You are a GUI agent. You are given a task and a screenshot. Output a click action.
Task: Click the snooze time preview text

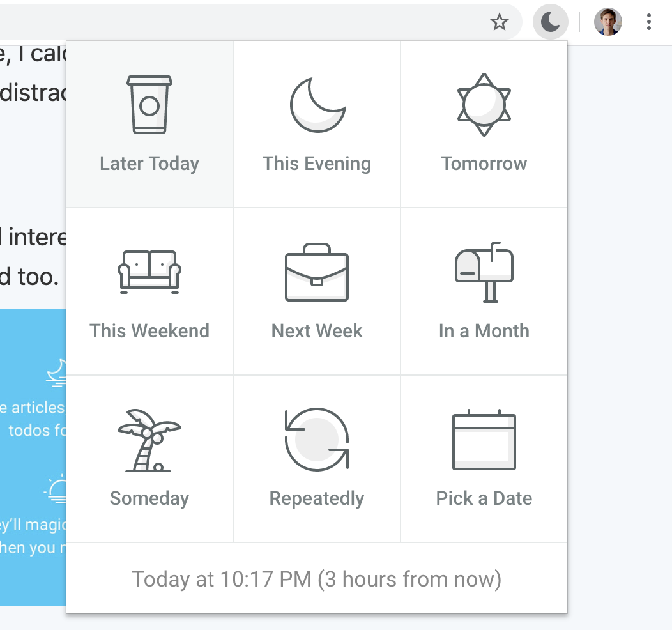(317, 579)
